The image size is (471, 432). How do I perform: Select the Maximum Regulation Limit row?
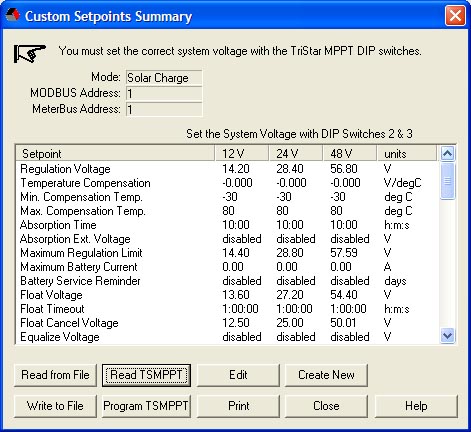pos(227,253)
